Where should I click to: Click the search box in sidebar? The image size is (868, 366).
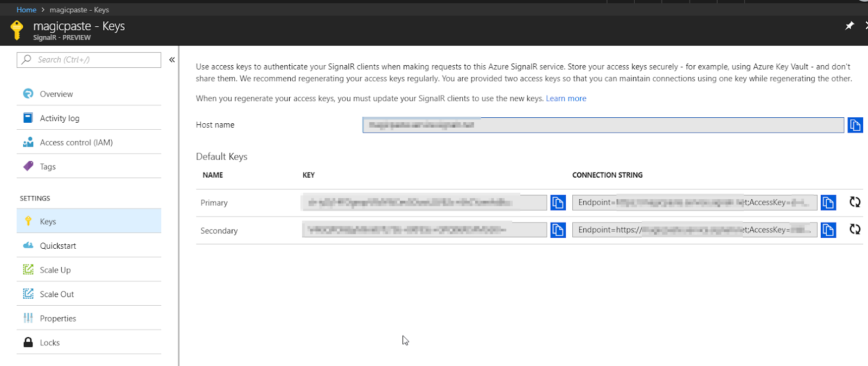[89, 60]
